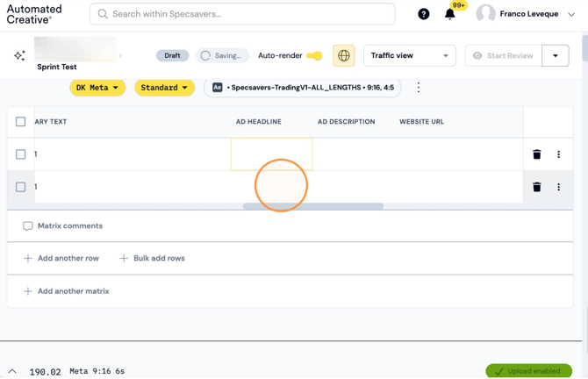The height and width of the screenshot is (379, 588).
Task: Open the help question mark icon
Action: click(423, 14)
